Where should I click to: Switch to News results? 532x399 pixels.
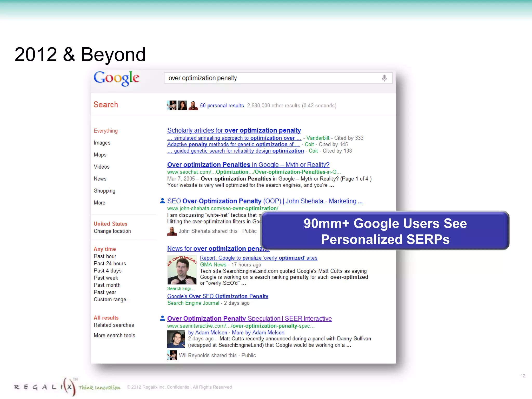pos(100,179)
